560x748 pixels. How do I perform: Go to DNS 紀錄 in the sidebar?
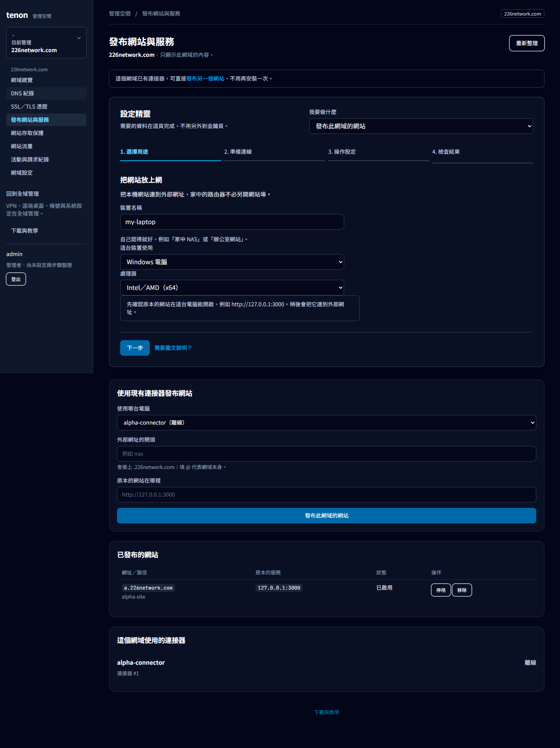pos(46,93)
